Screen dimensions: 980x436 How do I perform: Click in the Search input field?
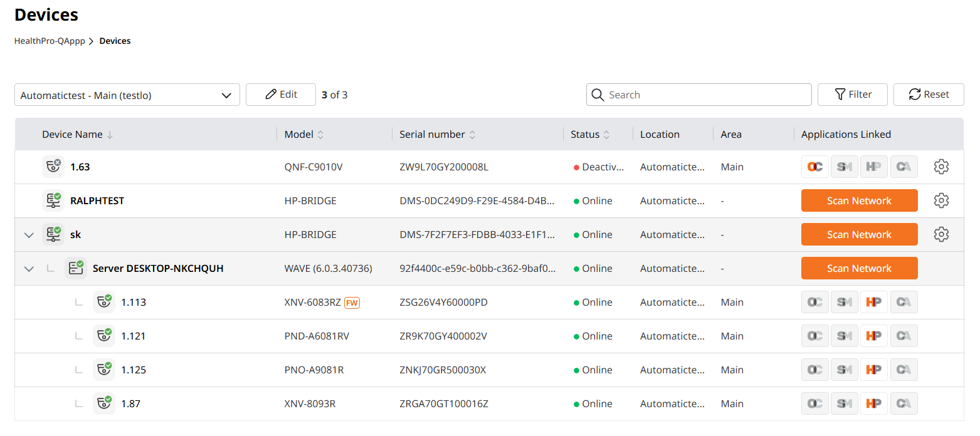(x=705, y=95)
